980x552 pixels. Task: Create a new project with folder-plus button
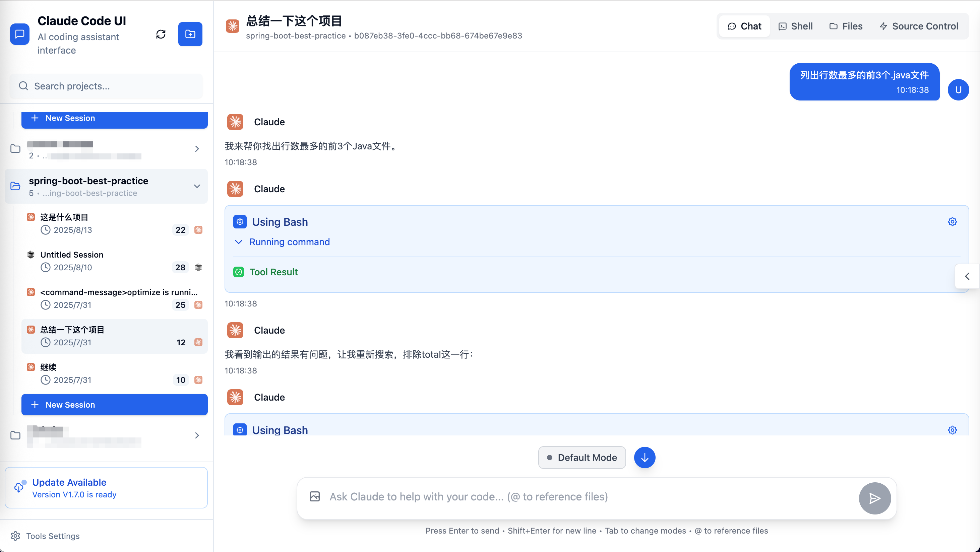coord(190,34)
